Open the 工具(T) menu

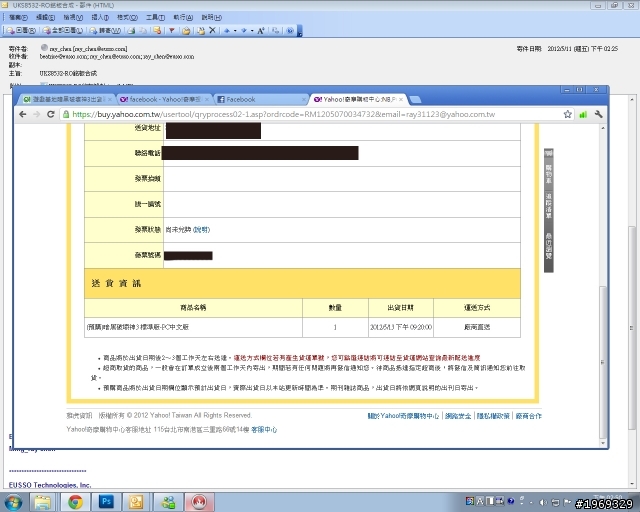tap(156, 18)
